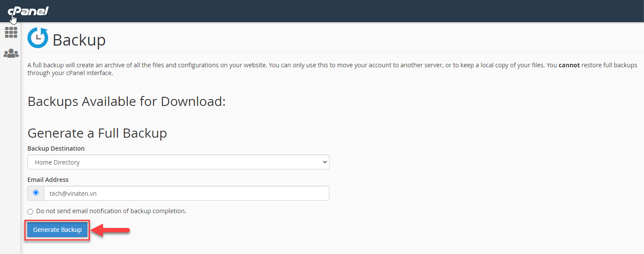Click the Backup clock icon

pyautogui.click(x=38, y=38)
